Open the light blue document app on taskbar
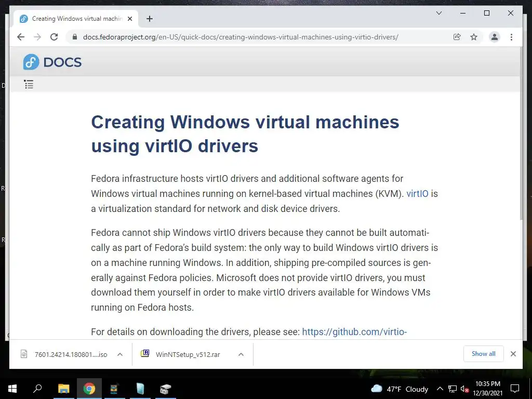 [140, 389]
